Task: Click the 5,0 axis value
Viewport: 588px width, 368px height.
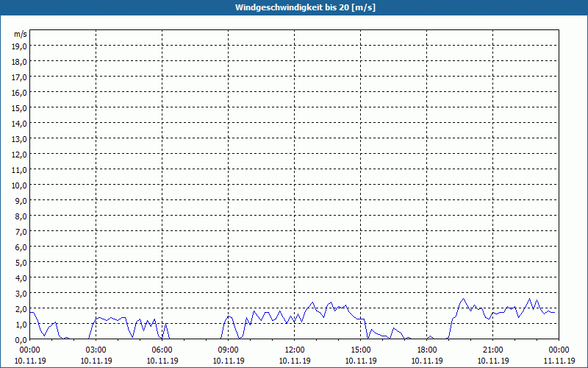Action: 21,263
